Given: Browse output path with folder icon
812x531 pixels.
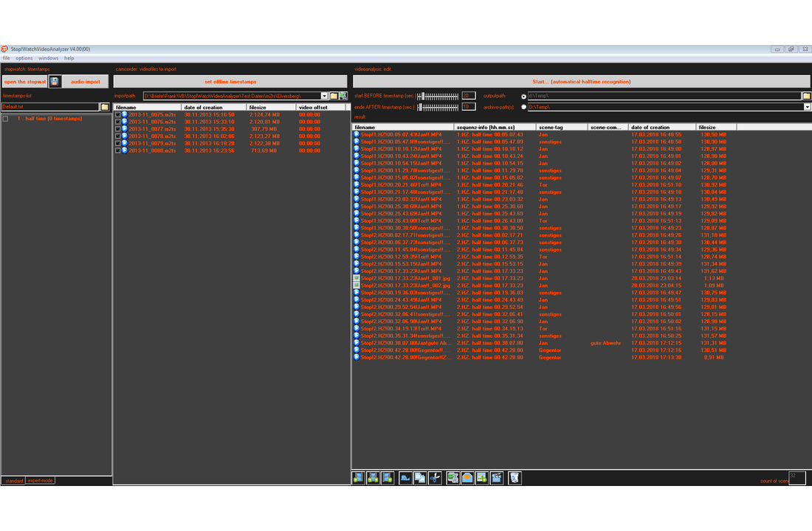Looking at the screenshot, I should tap(806, 96).
